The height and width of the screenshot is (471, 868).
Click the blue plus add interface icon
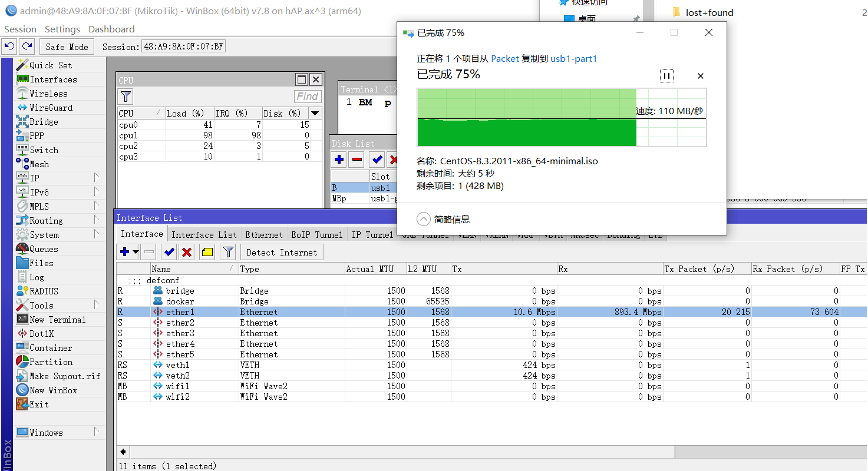pos(124,253)
